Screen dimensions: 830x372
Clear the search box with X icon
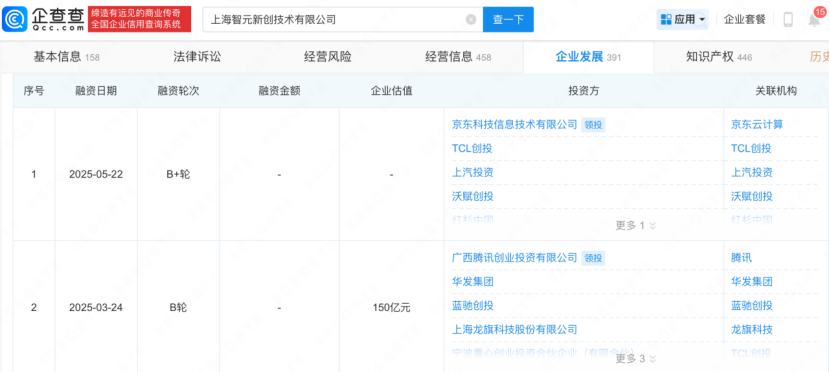point(471,20)
